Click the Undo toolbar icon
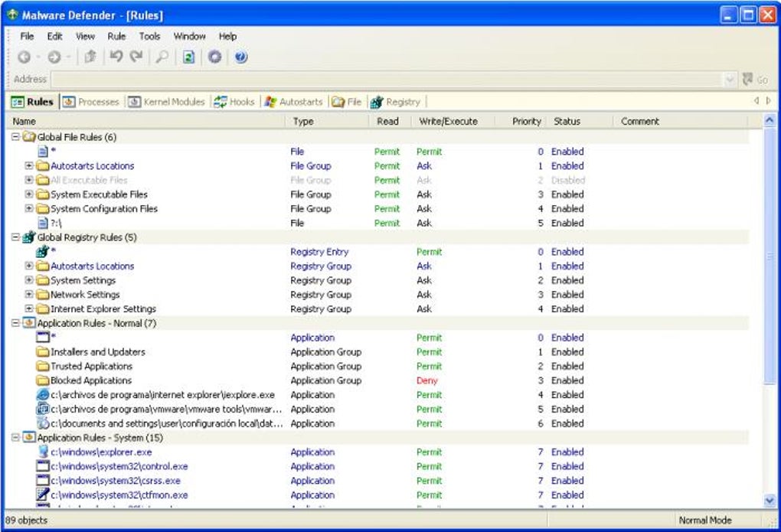 [116, 57]
